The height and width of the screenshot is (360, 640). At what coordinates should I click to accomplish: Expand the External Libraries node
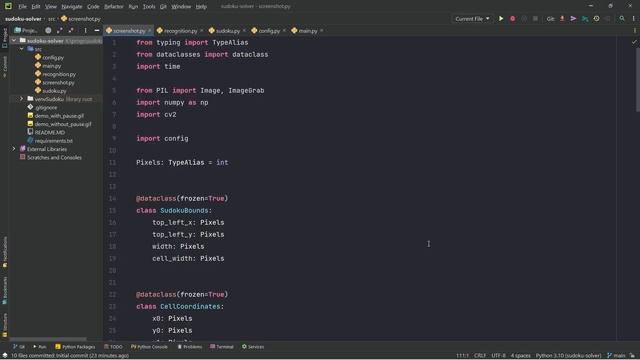pos(14,149)
